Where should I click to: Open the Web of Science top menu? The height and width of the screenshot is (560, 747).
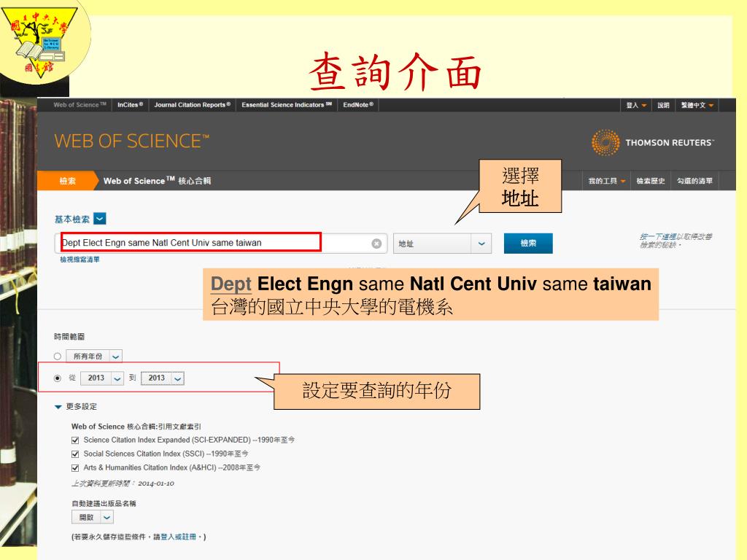point(80,105)
